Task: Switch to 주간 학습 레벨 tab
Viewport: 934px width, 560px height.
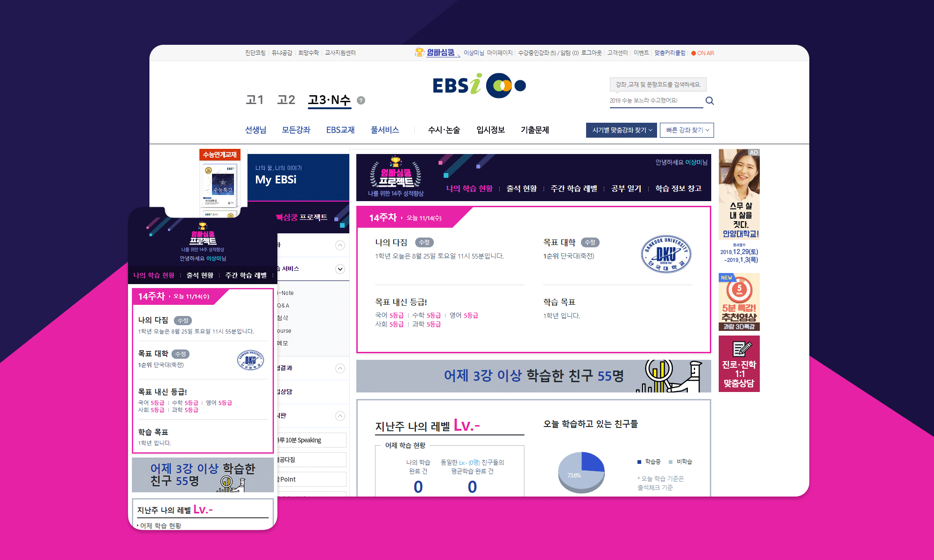Action: pyautogui.click(x=574, y=189)
